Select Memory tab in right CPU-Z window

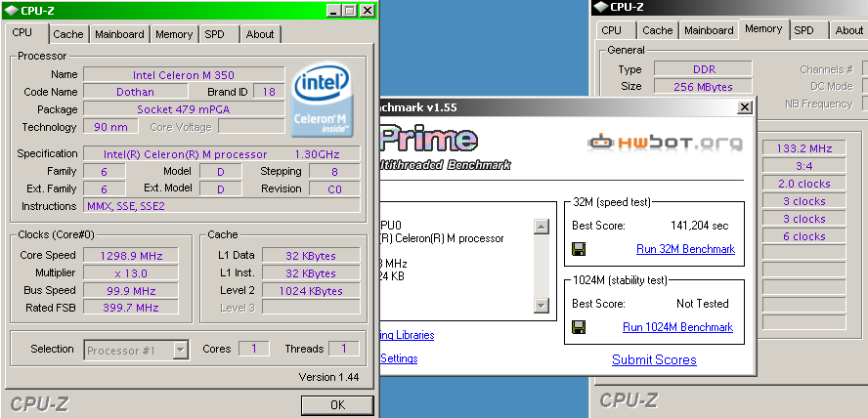[763, 28]
